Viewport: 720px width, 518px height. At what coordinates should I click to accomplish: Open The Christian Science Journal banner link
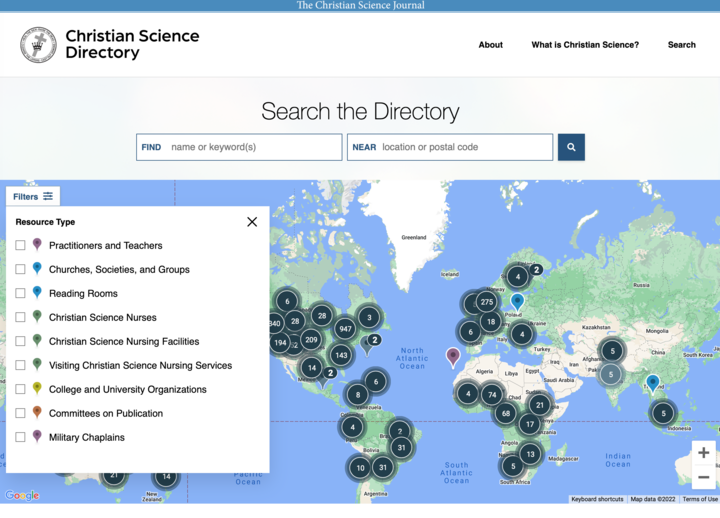[360, 5]
